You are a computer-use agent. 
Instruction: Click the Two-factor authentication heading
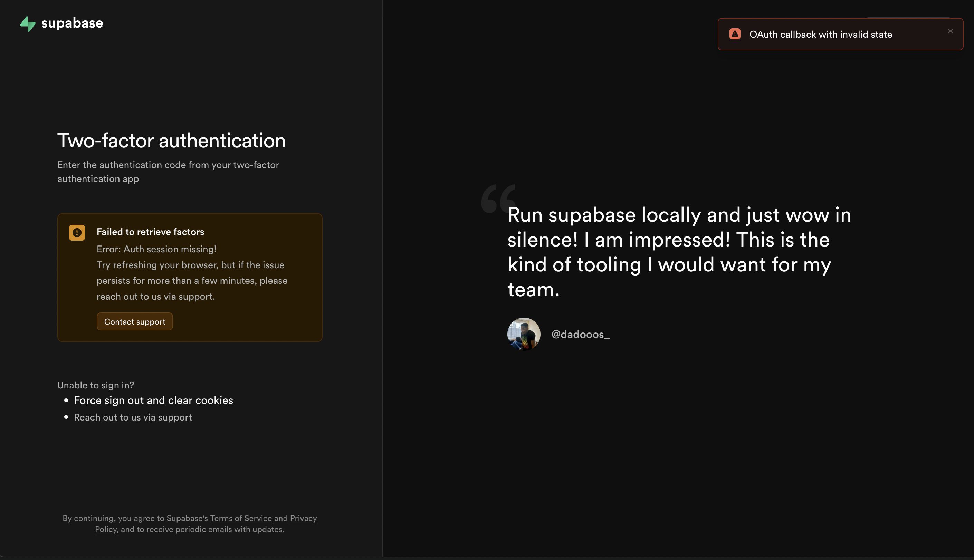click(171, 141)
